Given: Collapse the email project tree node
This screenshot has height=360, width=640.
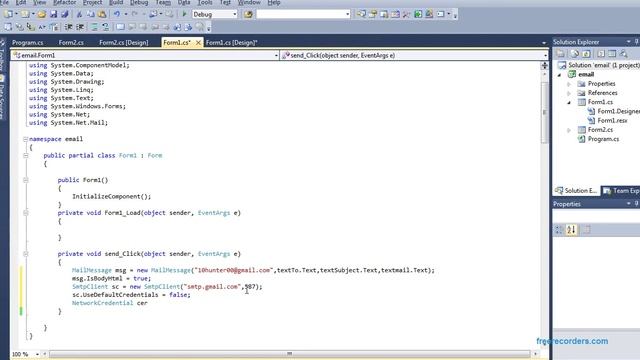Looking at the screenshot, I should (x=559, y=75).
